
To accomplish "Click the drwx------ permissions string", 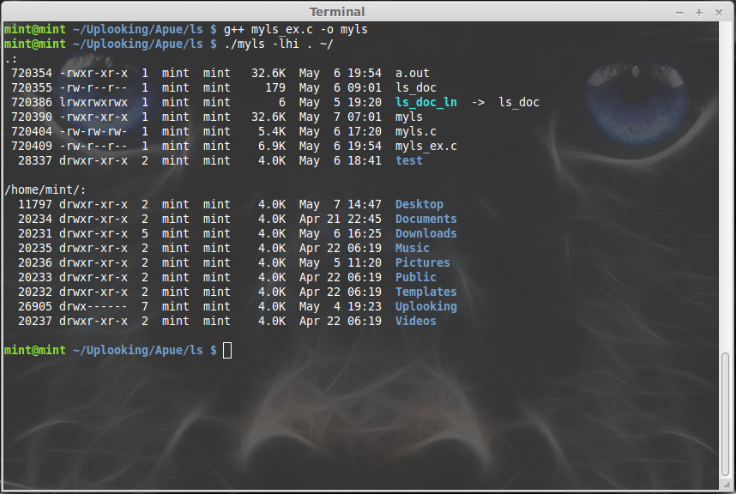I will coord(93,306).
